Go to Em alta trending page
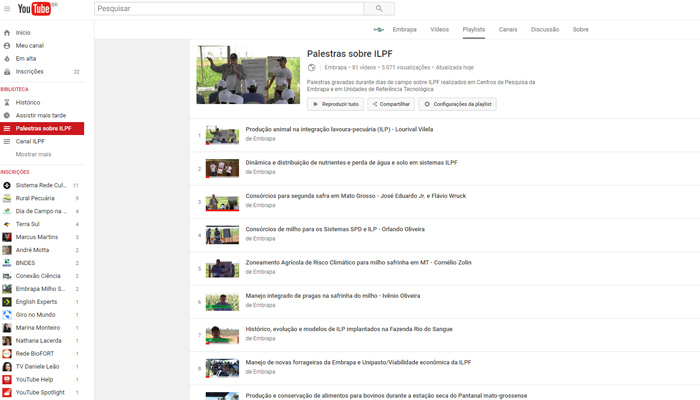Screen dimensions: 700x400 pyautogui.click(x=26, y=58)
